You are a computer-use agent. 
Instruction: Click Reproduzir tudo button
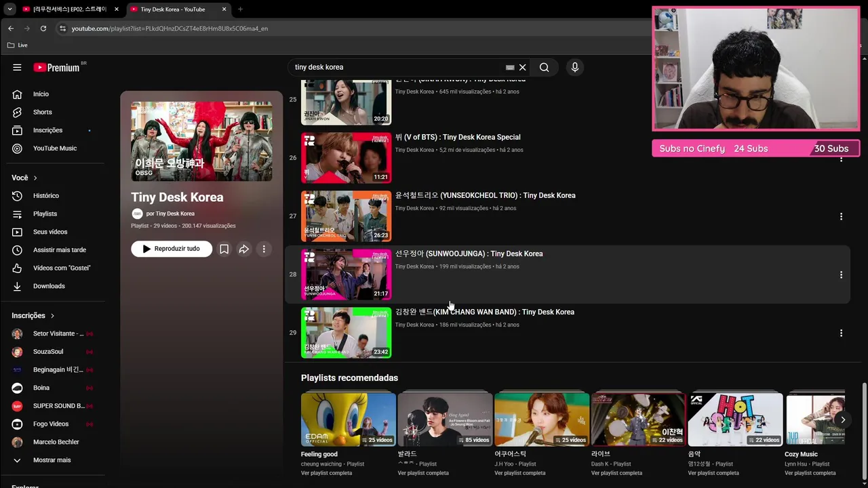pyautogui.click(x=172, y=249)
